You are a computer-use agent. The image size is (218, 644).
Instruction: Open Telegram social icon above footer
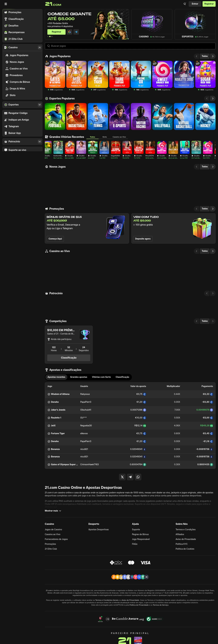point(130,477)
